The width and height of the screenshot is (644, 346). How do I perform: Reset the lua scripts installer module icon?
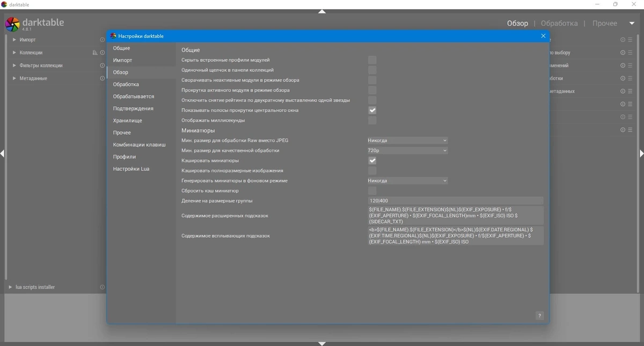pos(103,287)
